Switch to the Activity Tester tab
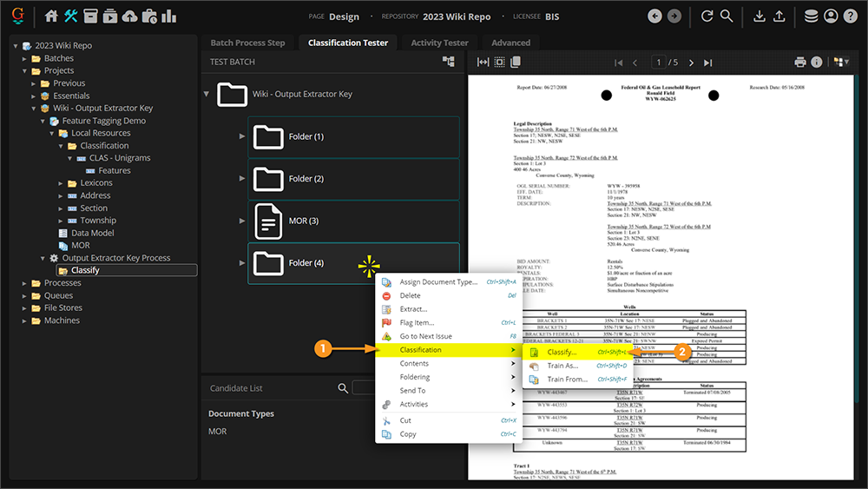868x489 pixels. [439, 43]
